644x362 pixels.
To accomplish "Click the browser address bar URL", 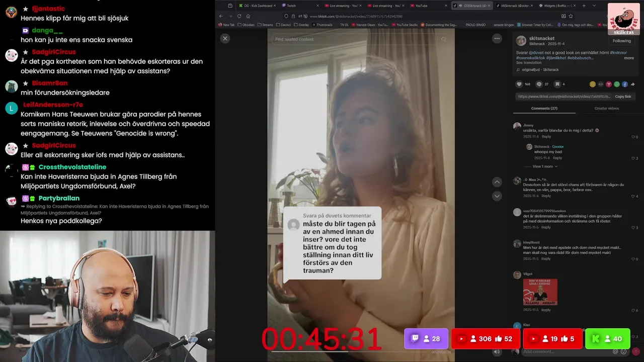I will [356, 16].
